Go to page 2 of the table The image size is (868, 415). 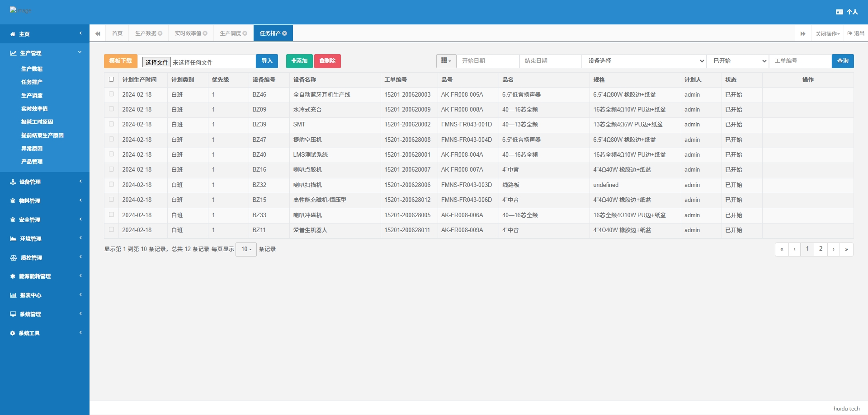[x=821, y=249]
